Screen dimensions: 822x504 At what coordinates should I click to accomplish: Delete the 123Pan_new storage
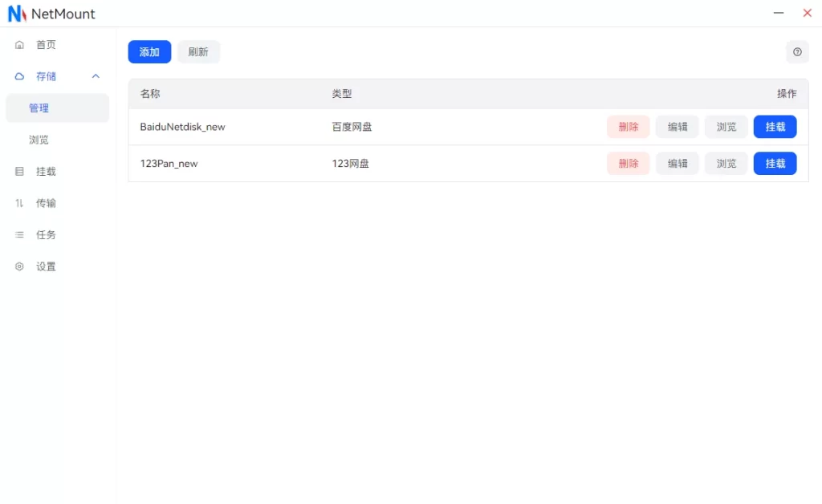tap(628, 164)
